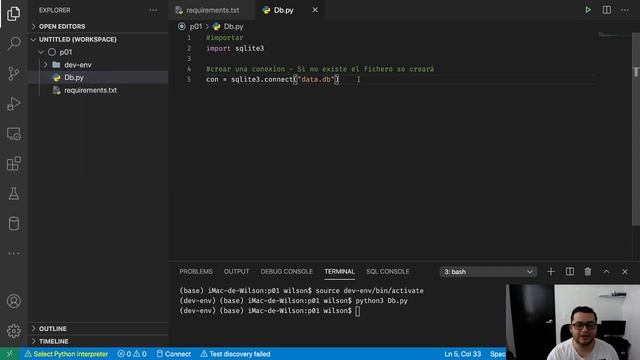The image size is (640, 360).
Task: Select the Terminal panel tab
Action: 339,271
